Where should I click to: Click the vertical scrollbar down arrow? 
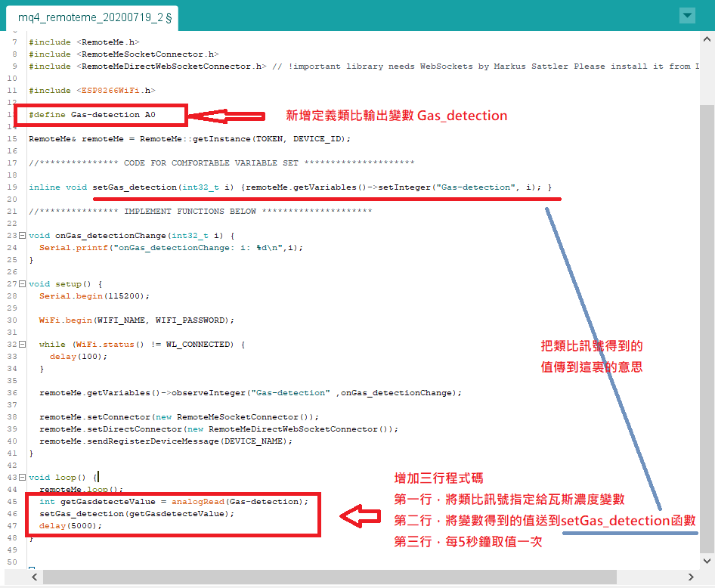[707, 561]
